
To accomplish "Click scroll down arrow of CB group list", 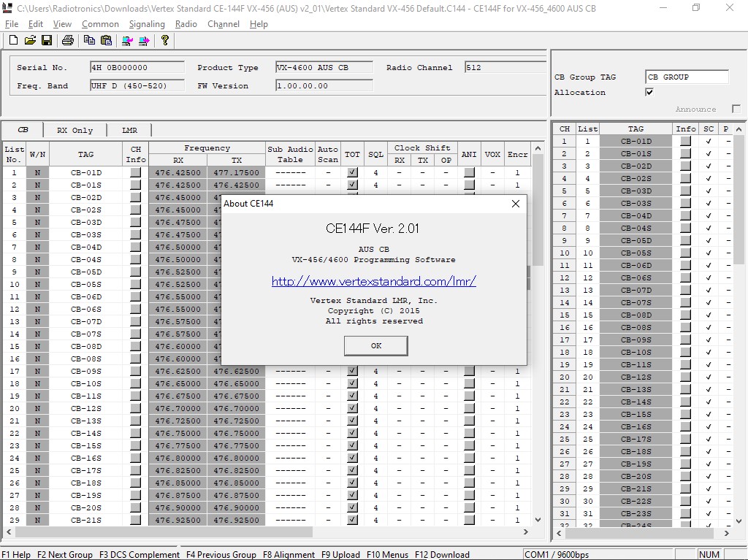I will coord(739,521).
